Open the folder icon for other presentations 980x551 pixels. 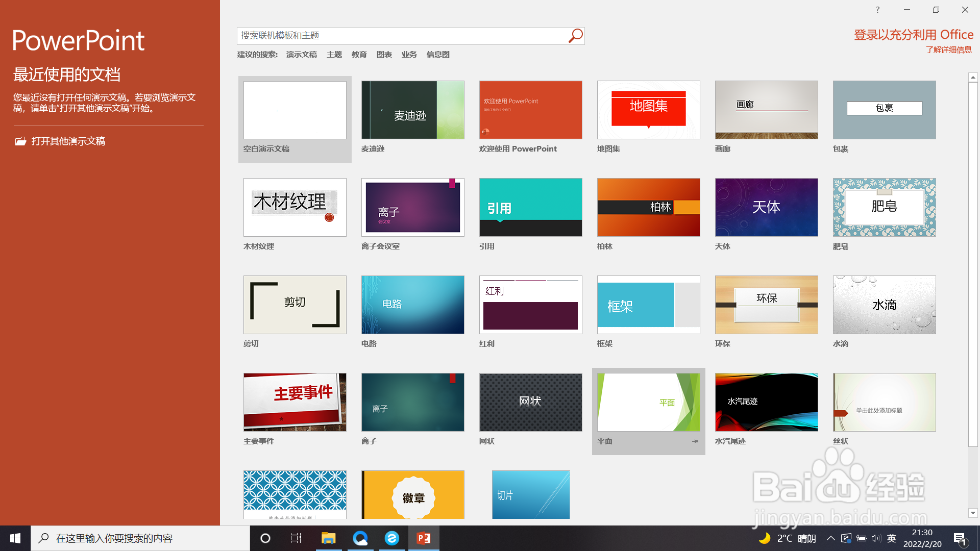[20, 141]
